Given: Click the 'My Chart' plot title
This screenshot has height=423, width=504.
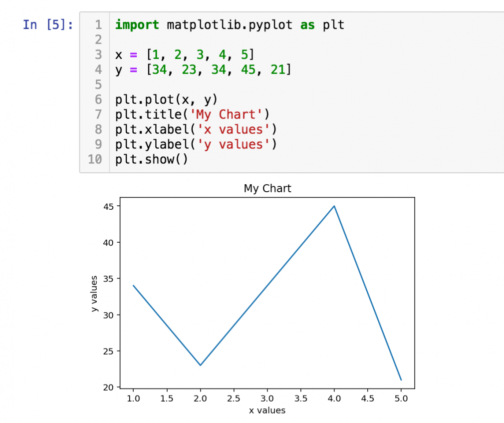Looking at the screenshot, I should (267, 188).
